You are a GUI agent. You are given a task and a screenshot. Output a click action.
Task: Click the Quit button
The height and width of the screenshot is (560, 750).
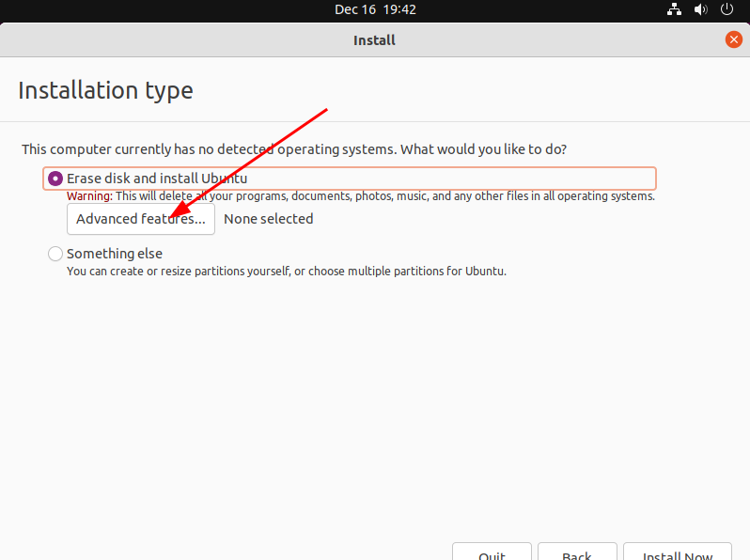(x=492, y=552)
